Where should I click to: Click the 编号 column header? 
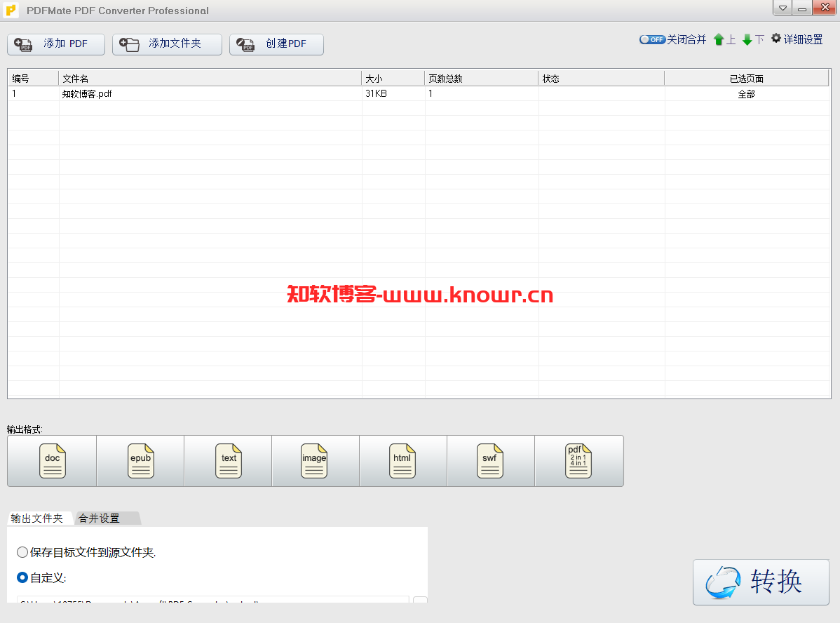pos(33,79)
